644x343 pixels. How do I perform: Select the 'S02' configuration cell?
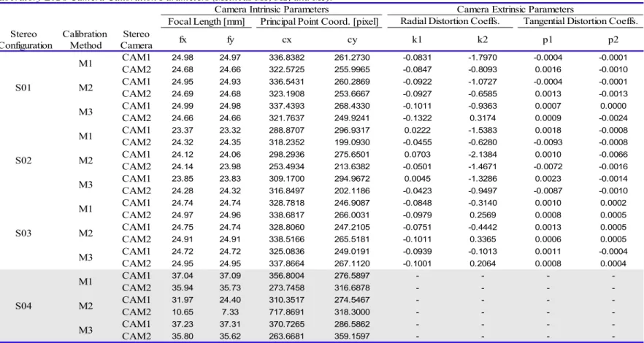24,161
